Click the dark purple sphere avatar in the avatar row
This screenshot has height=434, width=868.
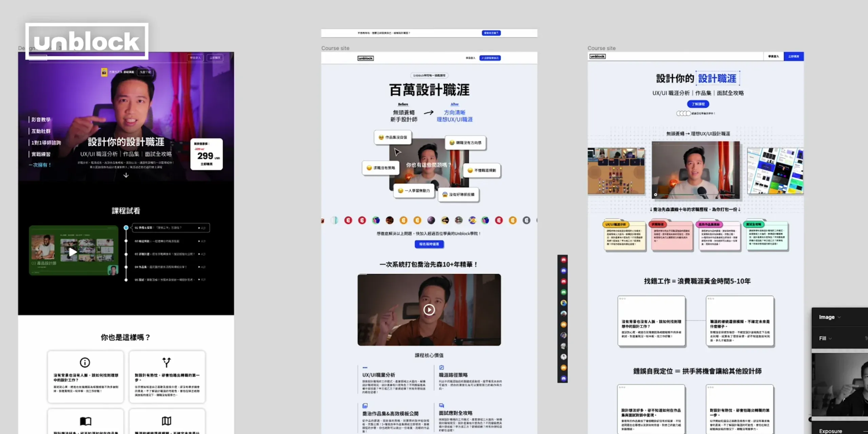point(431,220)
